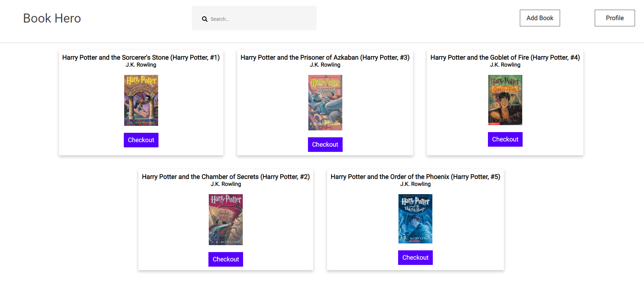Image resolution: width=644 pixels, height=302 pixels.
Task: Checkout the Prisoner of Azkaban book
Action: coord(325,145)
